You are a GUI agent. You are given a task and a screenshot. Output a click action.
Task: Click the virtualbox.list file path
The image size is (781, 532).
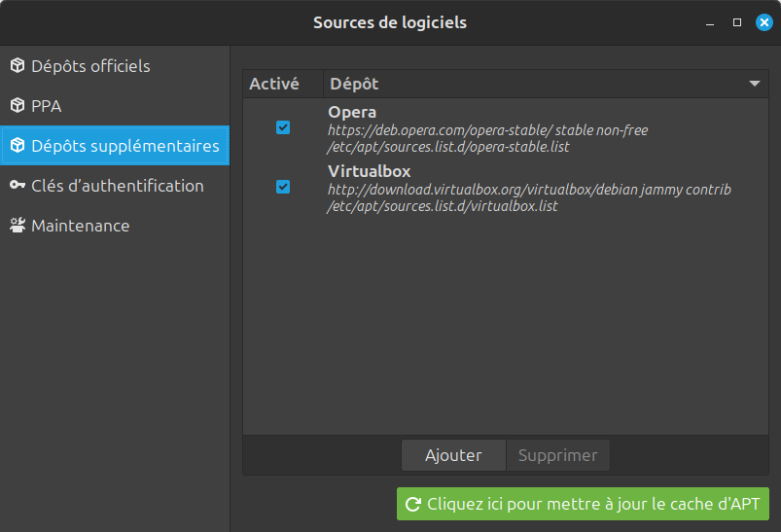pos(443,206)
